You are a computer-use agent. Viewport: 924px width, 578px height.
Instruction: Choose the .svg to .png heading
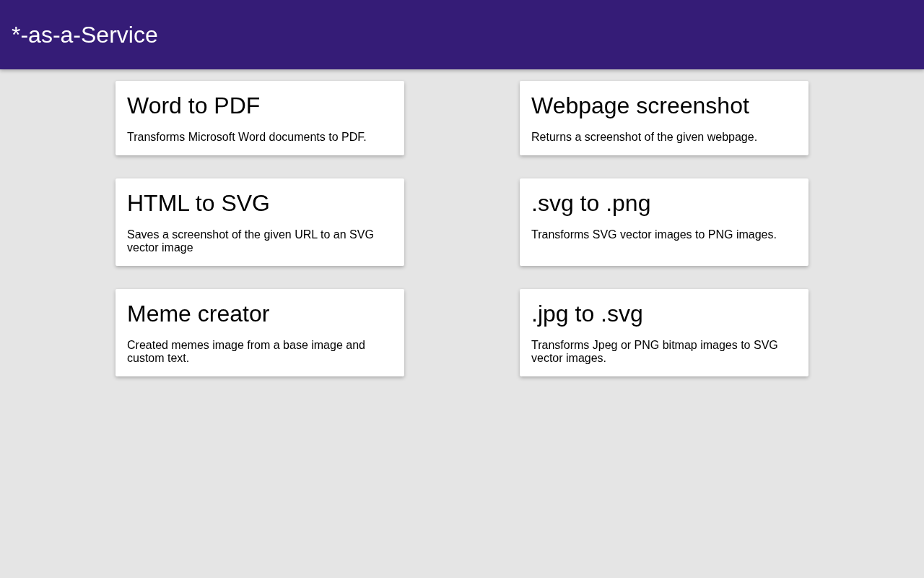click(591, 203)
